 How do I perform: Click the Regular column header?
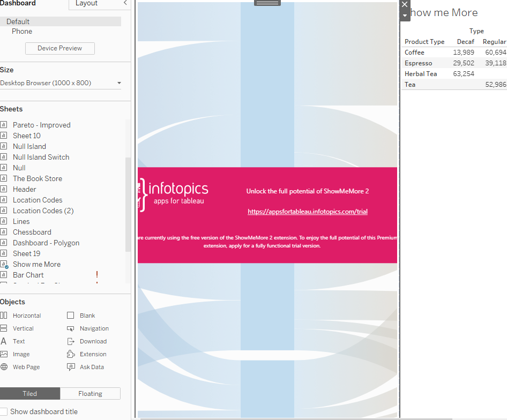pyautogui.click(x=494, y=41)
